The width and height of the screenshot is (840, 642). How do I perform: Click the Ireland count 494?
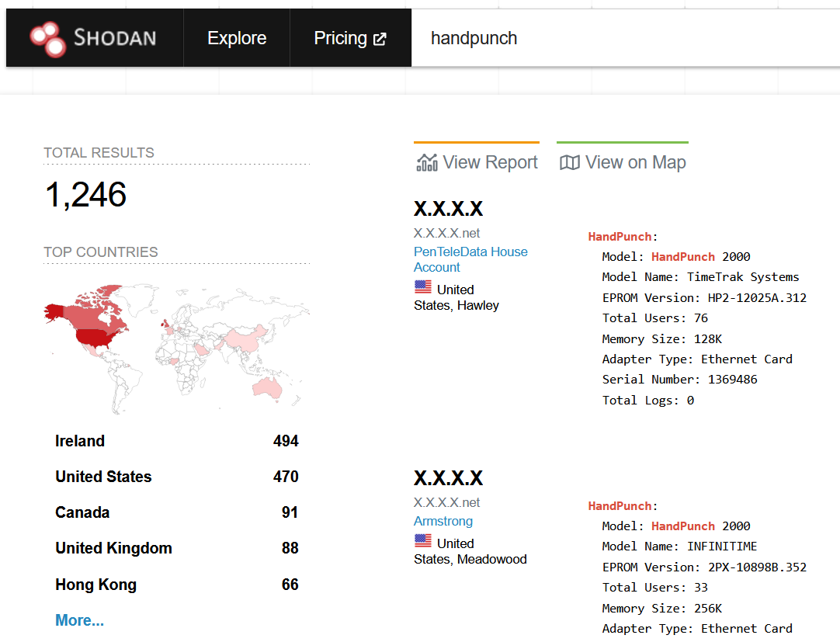point(286,441)
